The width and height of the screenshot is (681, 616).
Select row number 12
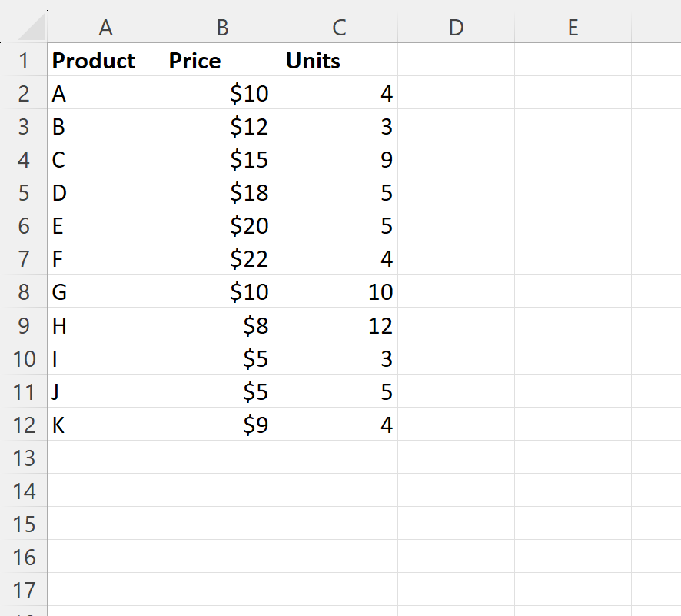[x=23, y=425]
